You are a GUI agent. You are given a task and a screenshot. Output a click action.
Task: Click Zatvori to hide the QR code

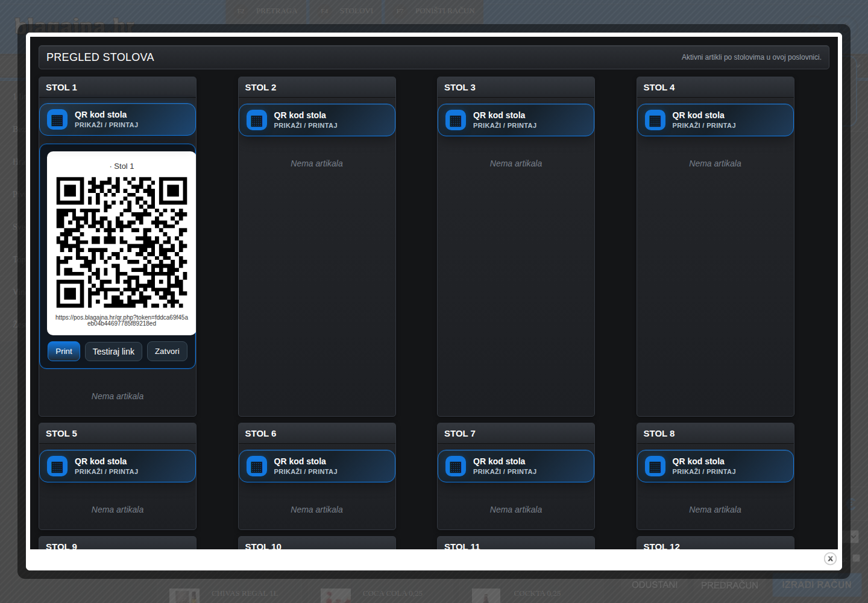point(167,352)
